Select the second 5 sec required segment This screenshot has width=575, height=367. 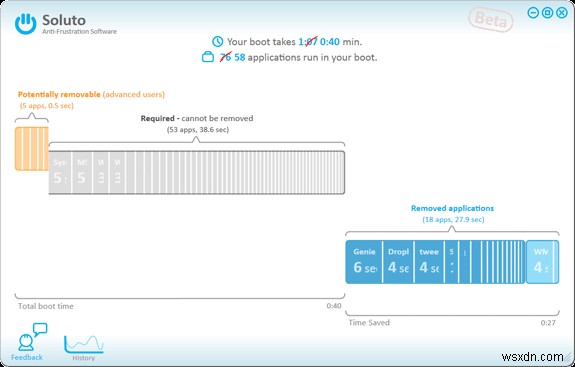82,172
